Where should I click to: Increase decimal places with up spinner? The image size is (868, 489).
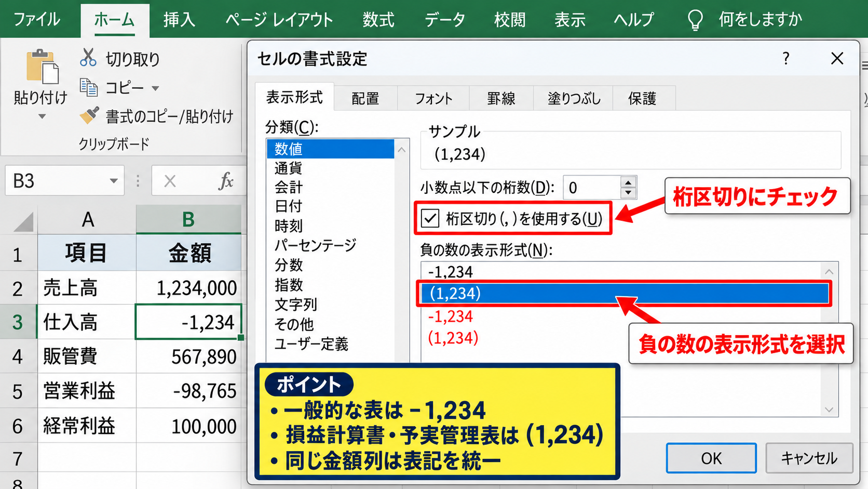pos(628,182)
